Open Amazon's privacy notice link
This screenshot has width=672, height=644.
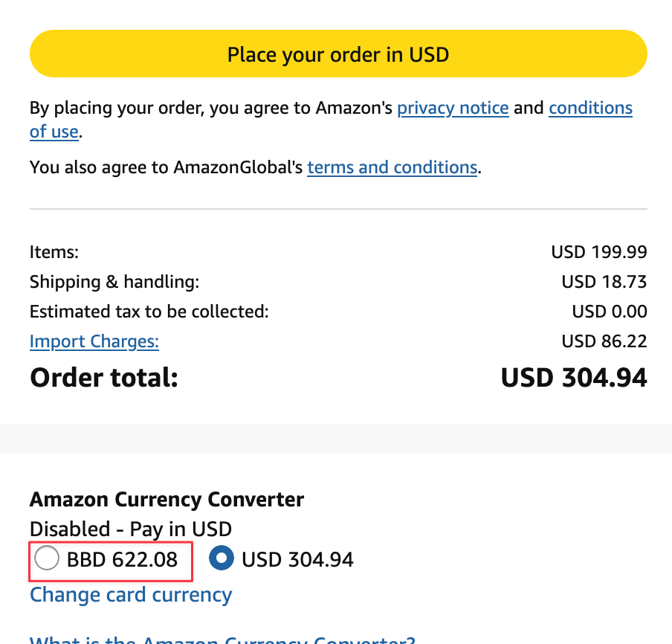pos(453,108)
